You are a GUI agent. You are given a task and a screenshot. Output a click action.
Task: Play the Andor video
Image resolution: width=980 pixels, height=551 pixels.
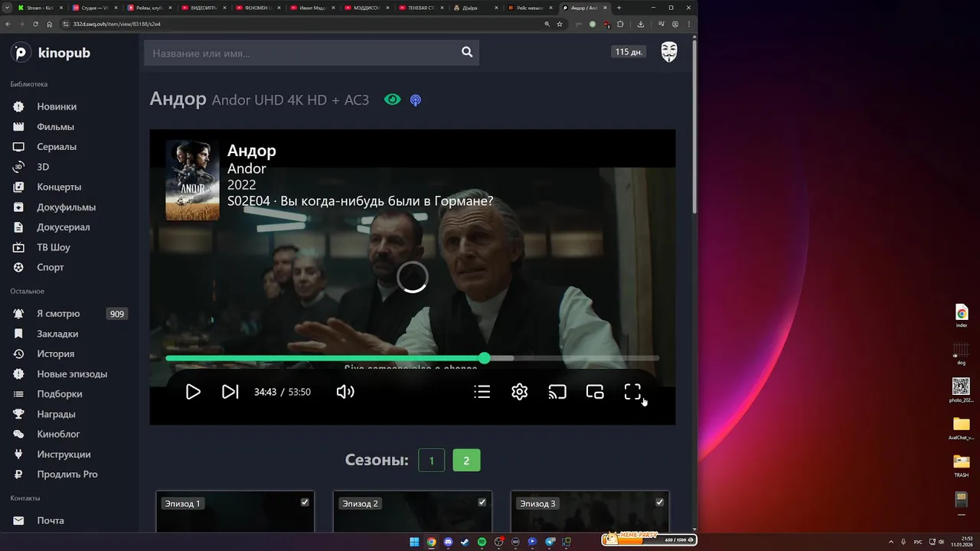(x=193, y=392)
